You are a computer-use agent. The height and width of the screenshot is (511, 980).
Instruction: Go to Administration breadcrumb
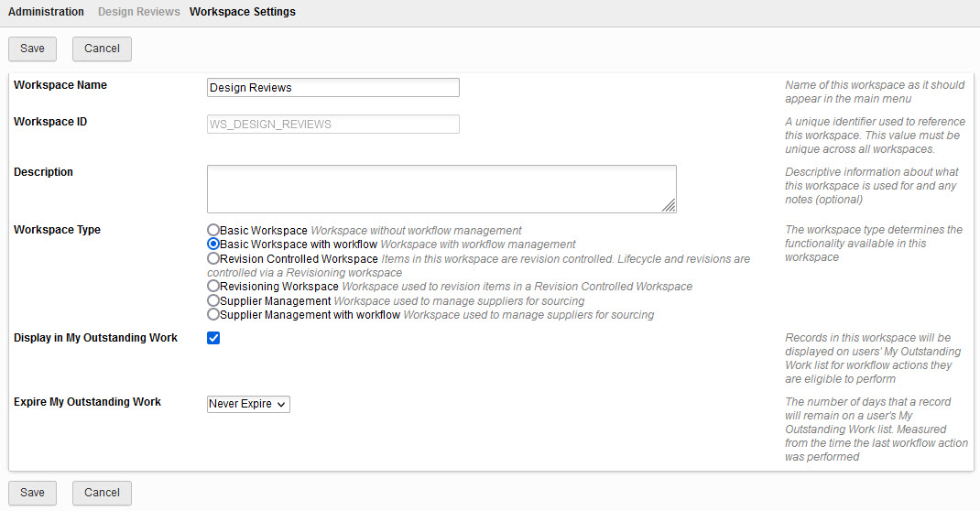point(46,12)
